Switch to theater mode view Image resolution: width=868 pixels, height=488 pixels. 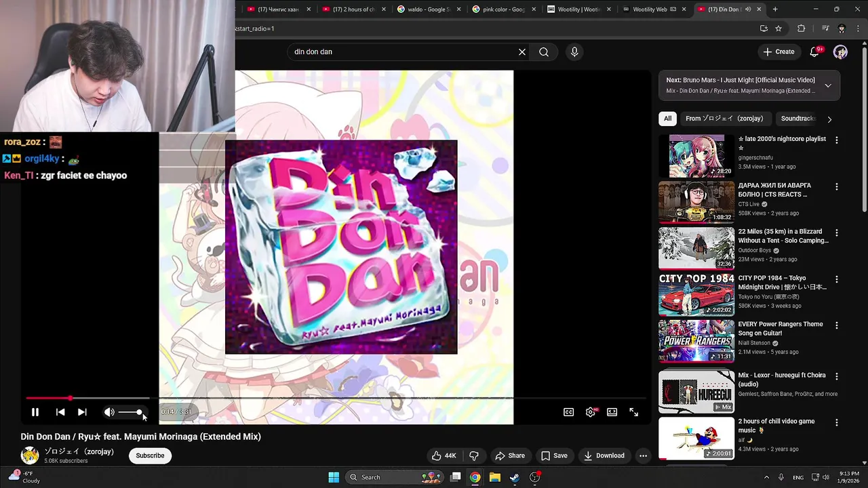(612, 412)
